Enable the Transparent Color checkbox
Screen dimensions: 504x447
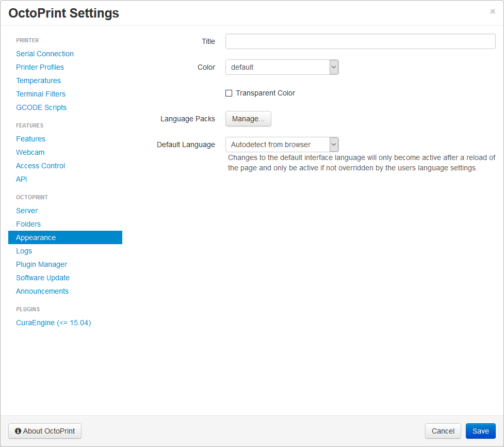pyautogui.click(x=229, y=93)
